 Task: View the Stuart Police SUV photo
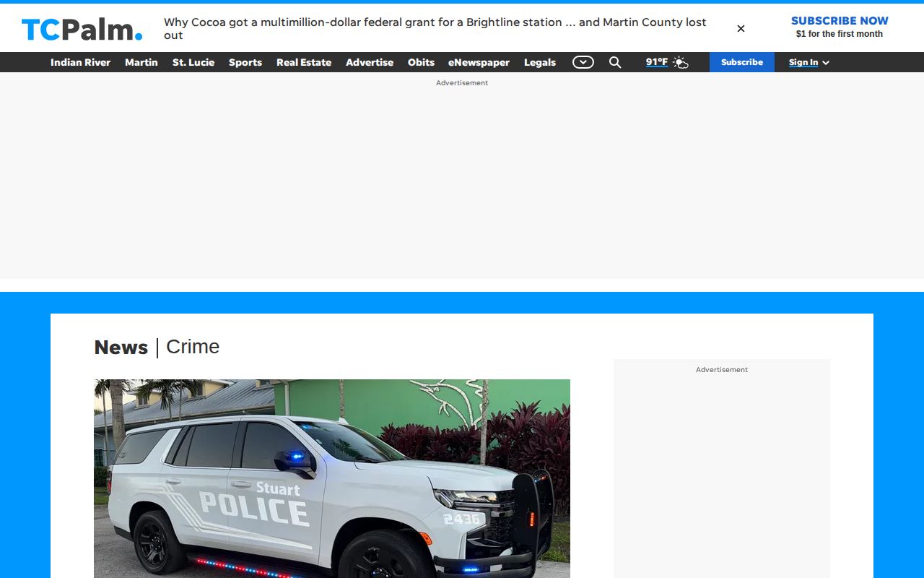332,478
